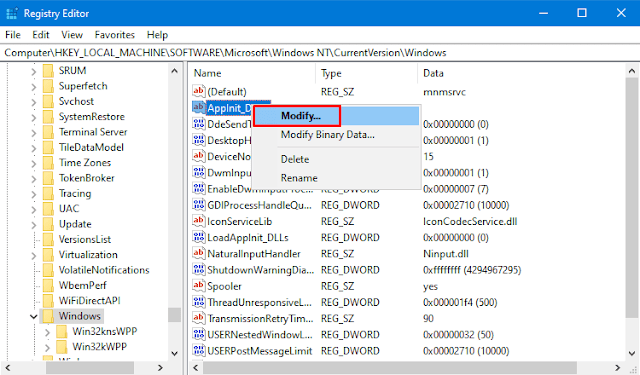Viewport: 640px width, 375px height.
Task: Click values pane scroll right arrow
Action: point(618,368)
